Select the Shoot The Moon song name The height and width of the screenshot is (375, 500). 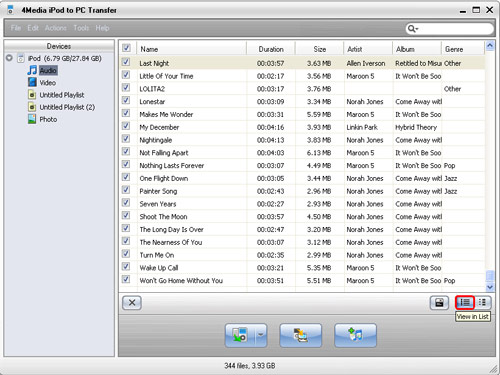pos(163,217)
